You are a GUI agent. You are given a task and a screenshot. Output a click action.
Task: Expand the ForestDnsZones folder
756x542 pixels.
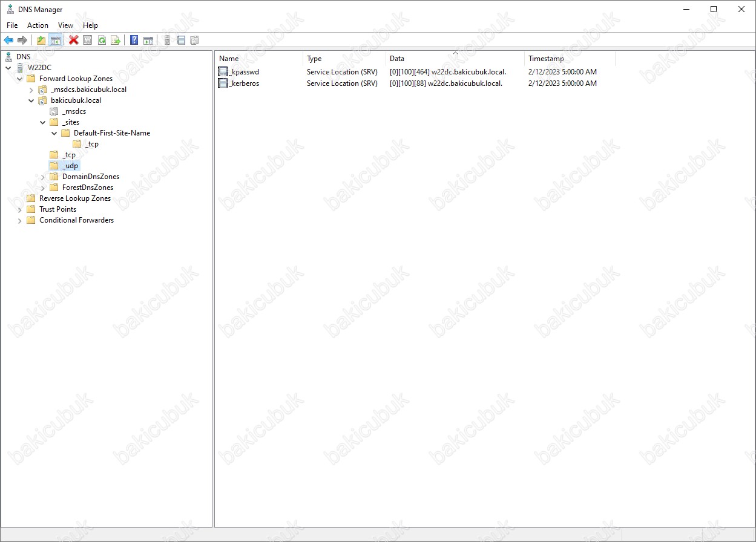[43, 188]
